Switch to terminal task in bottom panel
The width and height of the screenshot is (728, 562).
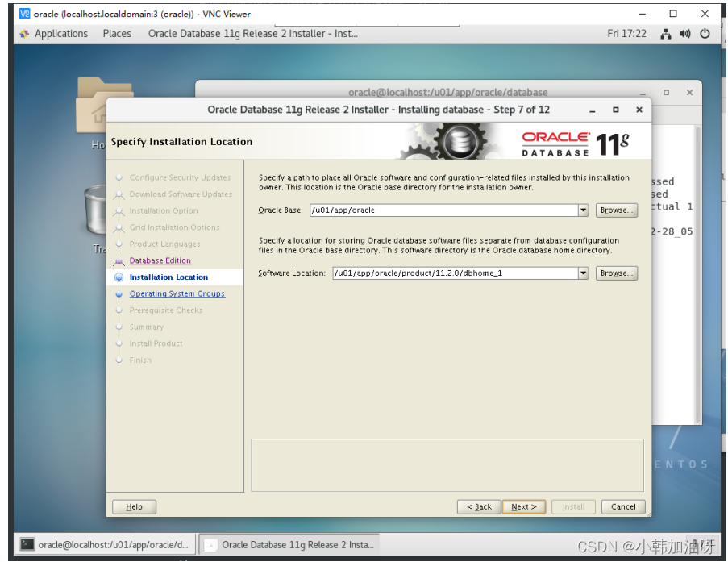[x=105, y=544]
